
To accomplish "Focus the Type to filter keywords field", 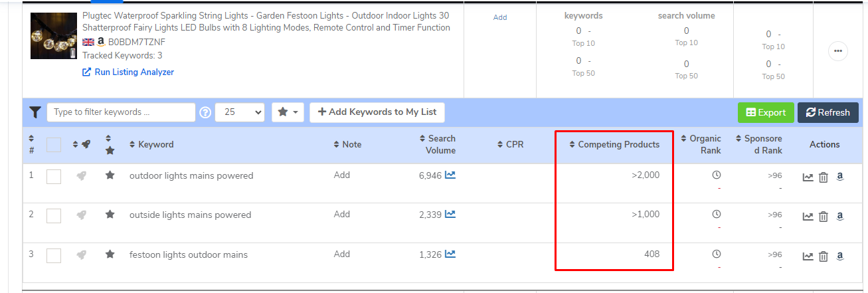I will point(121,112).
